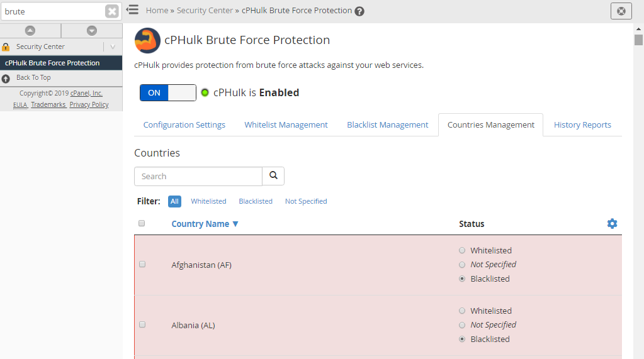Open the EULA link
Screen dimensions: 644x359
point(20,104)
